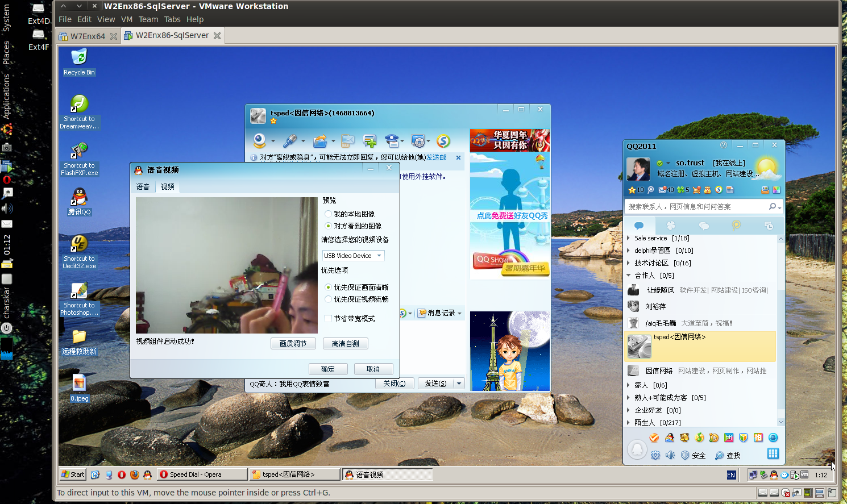Cancel video settings with 取消
The height and width of the screenshot is (504, 847).
point(373,369)
